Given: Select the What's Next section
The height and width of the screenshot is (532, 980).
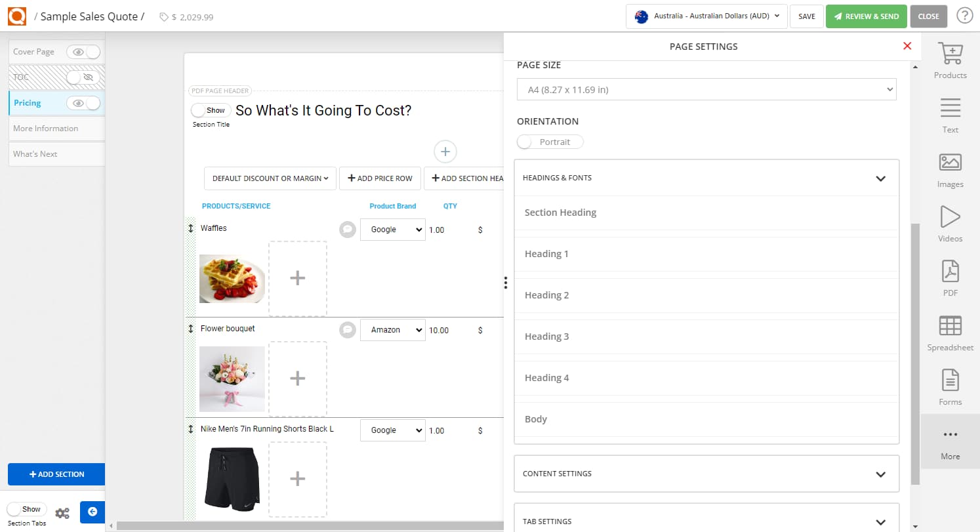Looking at the screenshot, I should [35, 154].
